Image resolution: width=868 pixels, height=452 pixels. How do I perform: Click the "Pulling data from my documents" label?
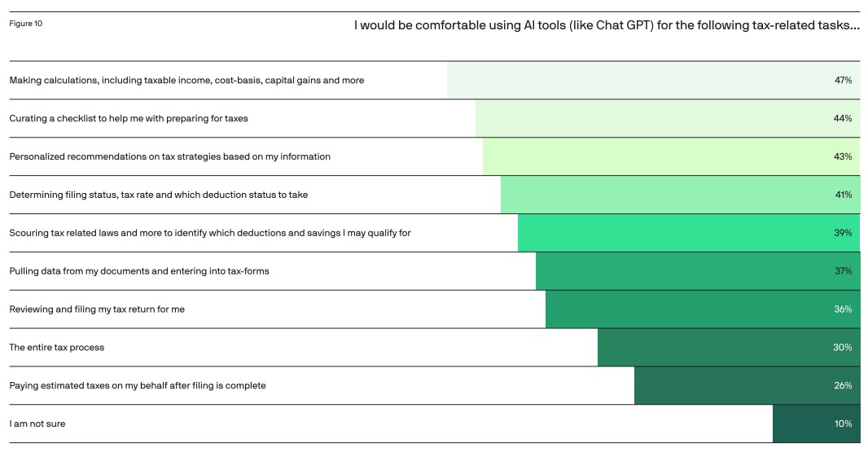click(x=139, y=271)
